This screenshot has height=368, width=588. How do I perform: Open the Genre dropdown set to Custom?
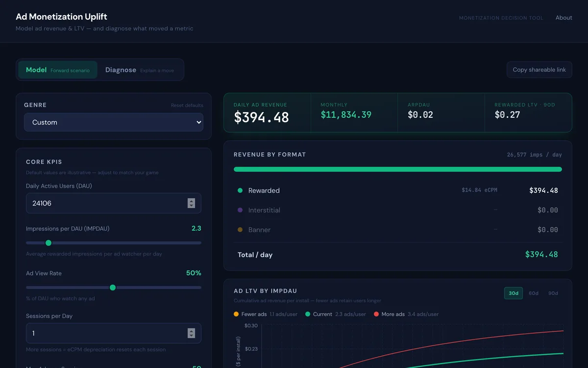tap(114, 122)
